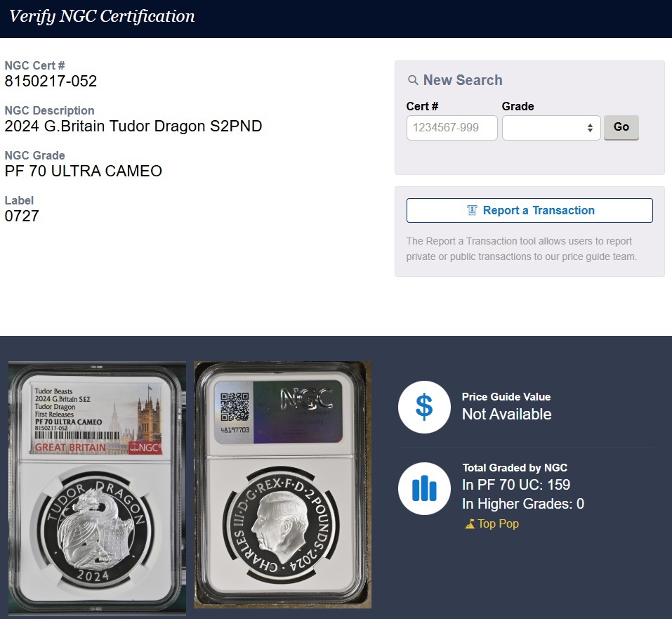Image resolution: width=672 pixels, height=619 pixels.
Task: Click the Verify NGC Certification heading
Action: (x=102, y=16)
